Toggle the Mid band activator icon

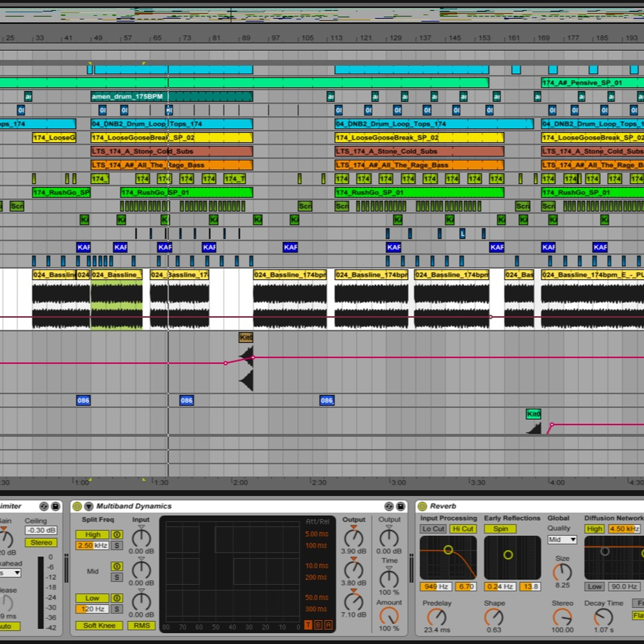[117, 566]
